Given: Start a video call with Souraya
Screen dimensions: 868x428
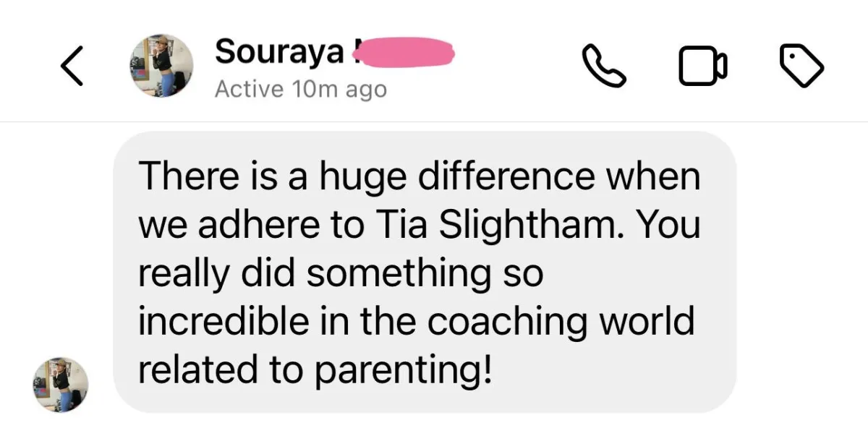Looking at the screenshot, I should (x=702, y=67).
